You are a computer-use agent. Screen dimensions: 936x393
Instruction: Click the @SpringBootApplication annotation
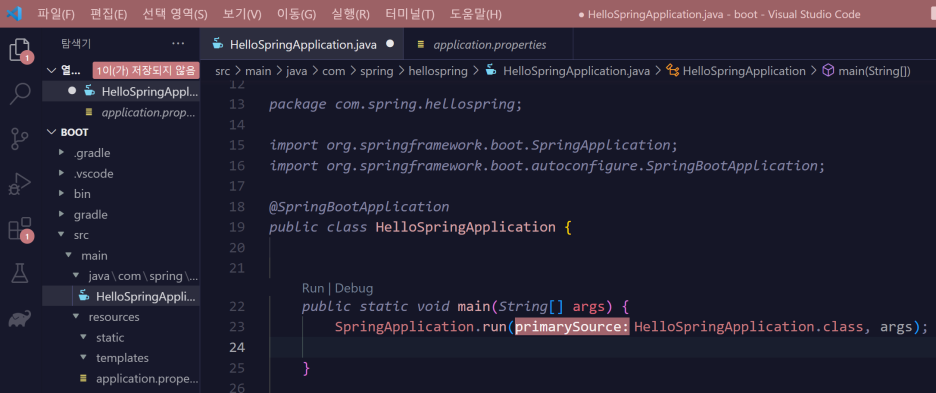[x=359, y=207]
